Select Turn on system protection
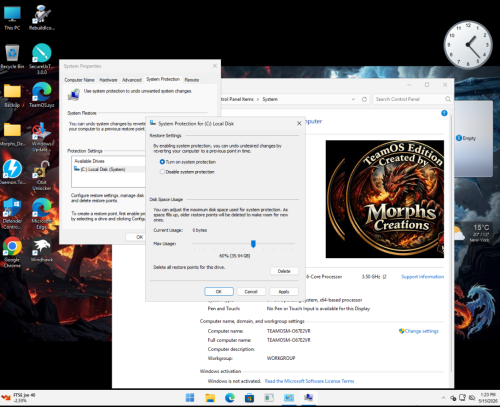This screenshot has width=500, height=407. pyautogui.click(x=188, y=162)
